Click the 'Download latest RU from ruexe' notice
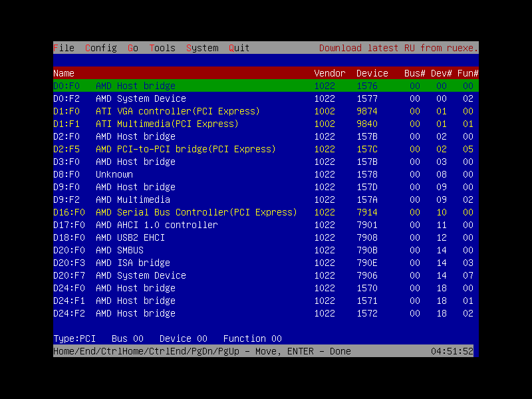This screenshot has width=532, height=399. coord(398,48)
